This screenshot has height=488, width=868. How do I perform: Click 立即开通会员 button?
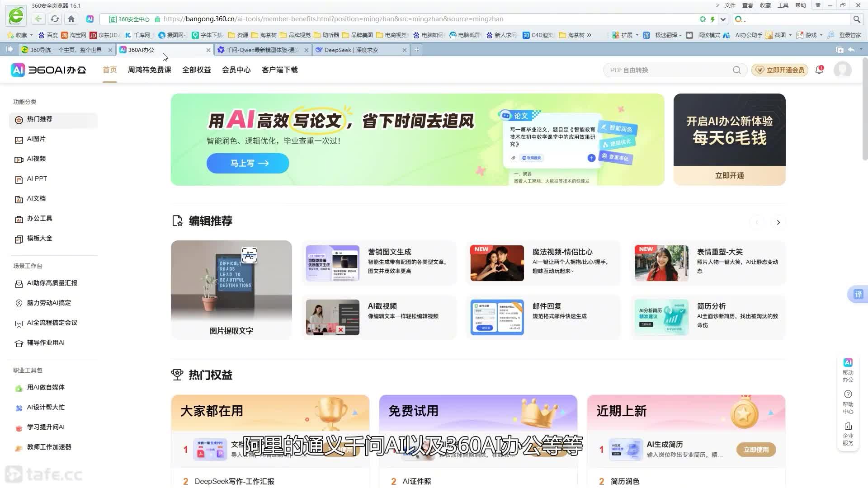pyautogui.click(x=780, y=70)
